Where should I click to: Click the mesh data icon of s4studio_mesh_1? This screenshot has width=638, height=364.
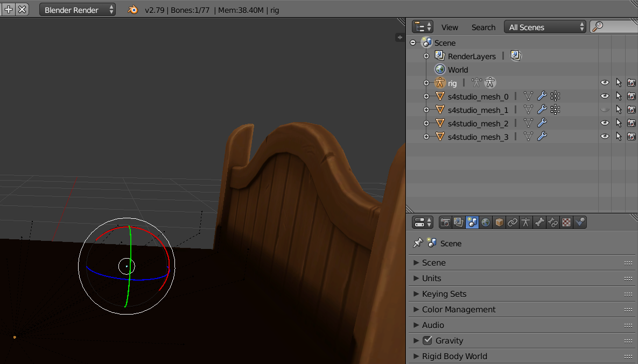(528, 110)
